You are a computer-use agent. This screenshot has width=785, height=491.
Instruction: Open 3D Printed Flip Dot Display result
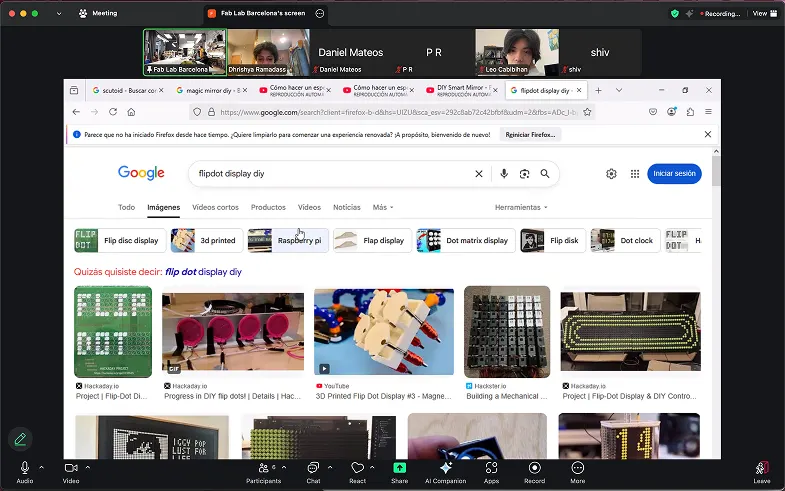coord(384,344)
